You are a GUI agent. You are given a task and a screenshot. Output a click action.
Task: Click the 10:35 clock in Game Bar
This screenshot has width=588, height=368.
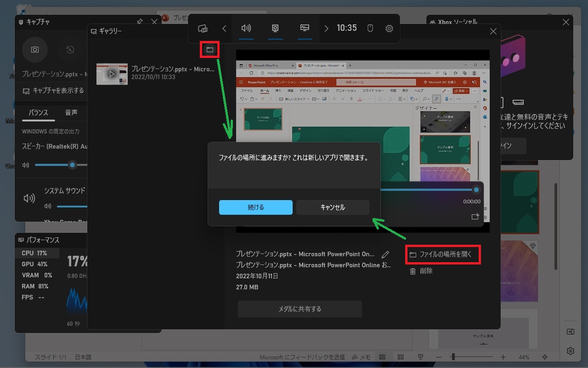(347, 28)
